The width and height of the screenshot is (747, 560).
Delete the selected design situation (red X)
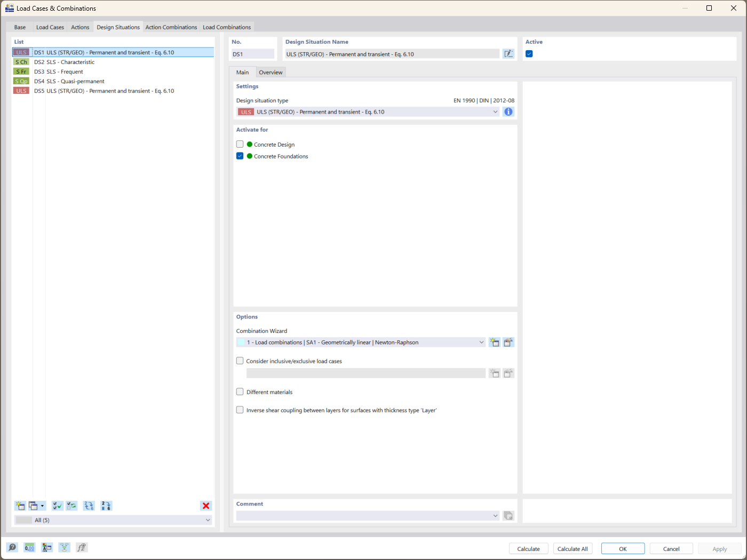206,506
